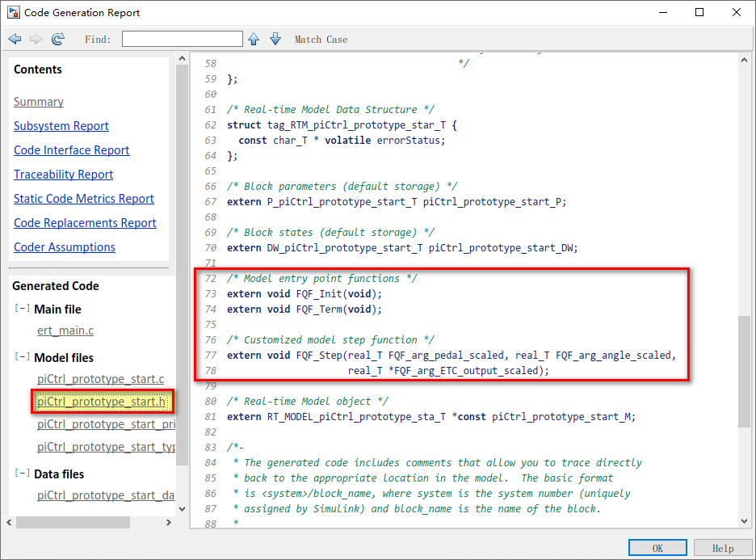
Task: Click the Generated Code heading
Action: pos(56,286)
